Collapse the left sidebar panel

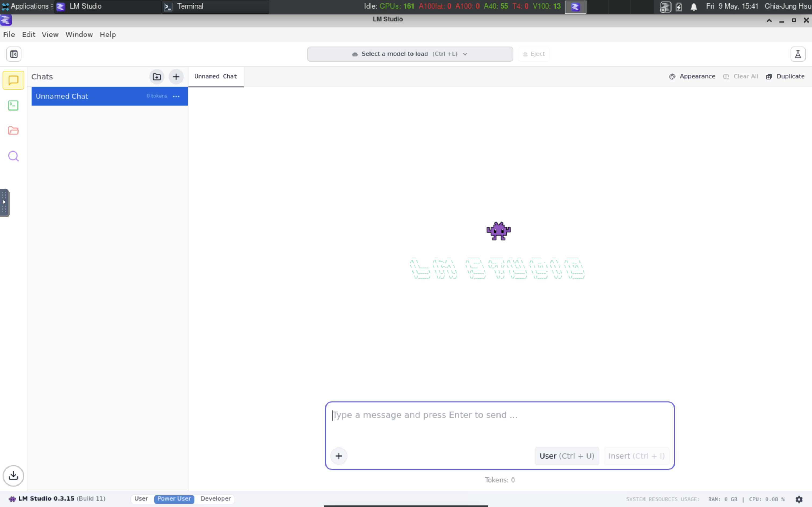pyautogui.click(x=13, y=54)
